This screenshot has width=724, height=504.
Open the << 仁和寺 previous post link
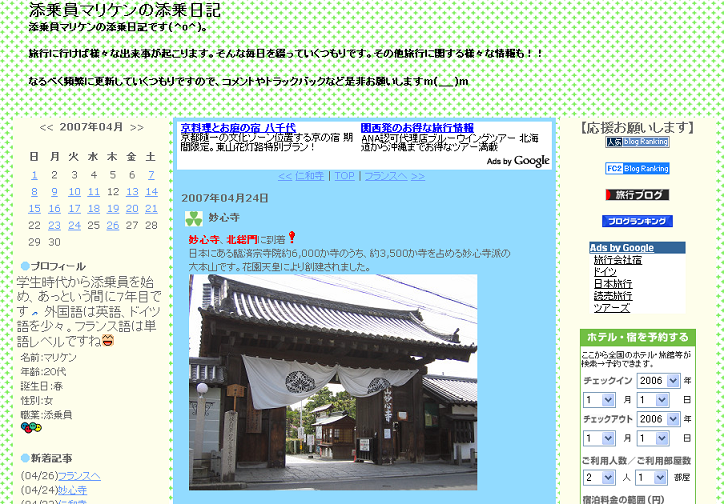coord(301,176)
